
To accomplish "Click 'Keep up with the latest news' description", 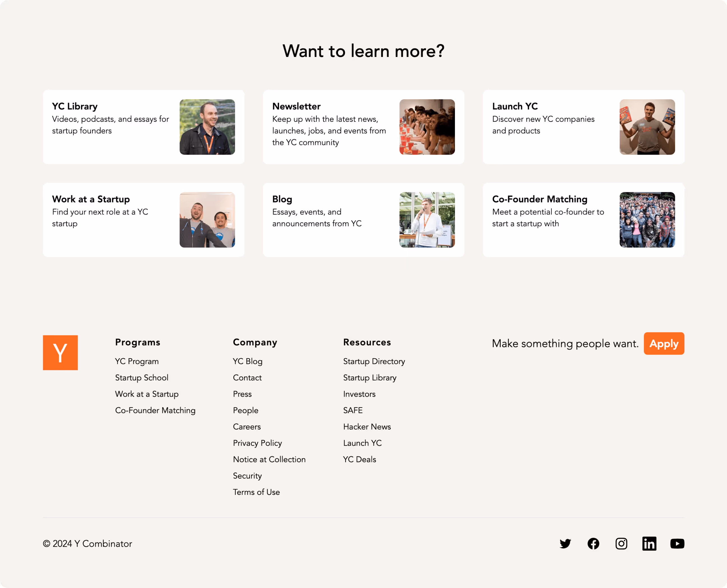I will (x=329, y=131).
